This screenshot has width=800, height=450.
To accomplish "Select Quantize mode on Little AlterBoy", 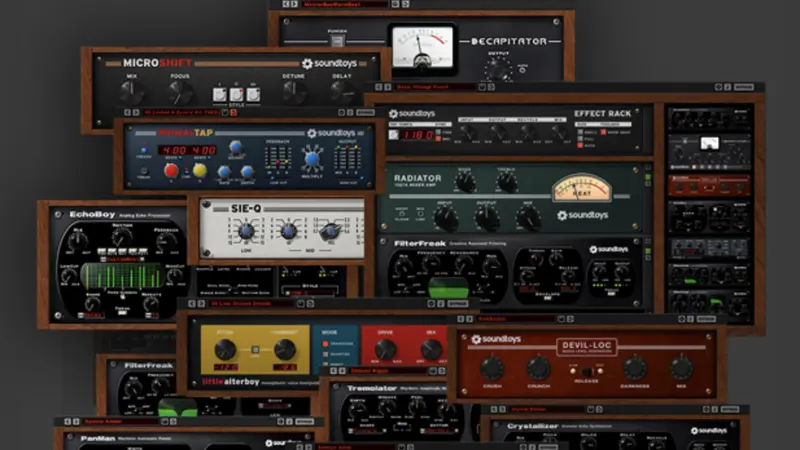I will point(326,354).
